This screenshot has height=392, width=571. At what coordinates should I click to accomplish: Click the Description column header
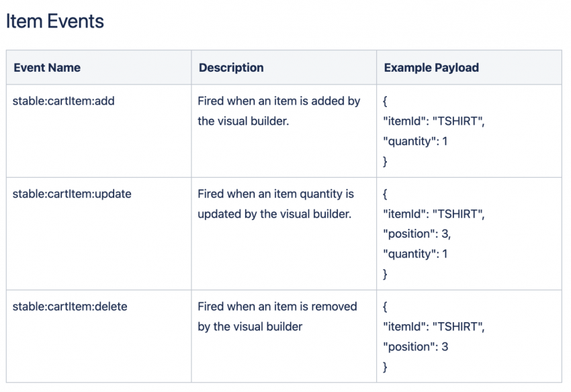tap(231, 68)
